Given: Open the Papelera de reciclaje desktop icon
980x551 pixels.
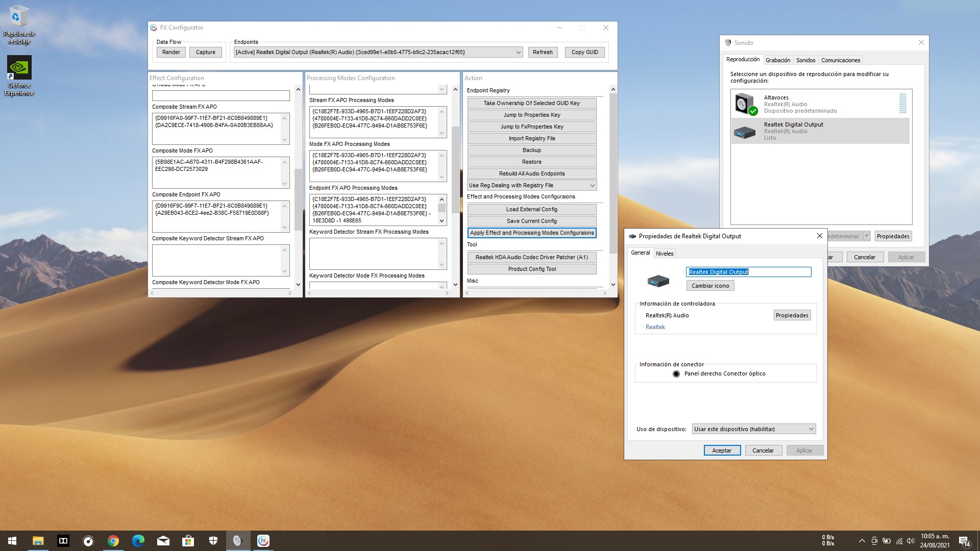Looking at the screenshot, I should [19, 25].
